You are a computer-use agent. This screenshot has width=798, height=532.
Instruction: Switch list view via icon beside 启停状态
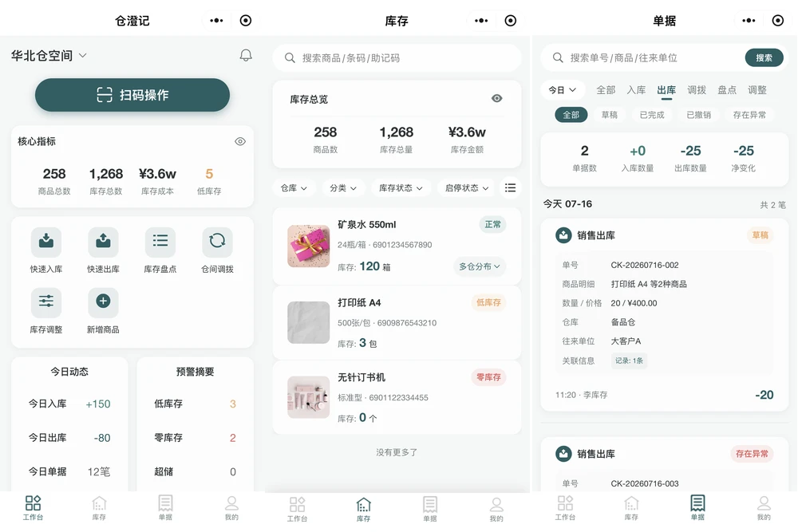click(x=510, y=187)
